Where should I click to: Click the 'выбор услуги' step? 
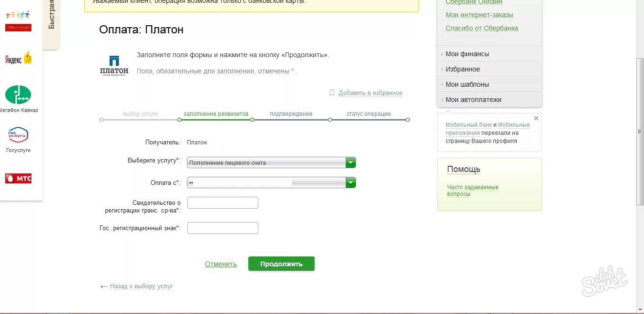140,114
